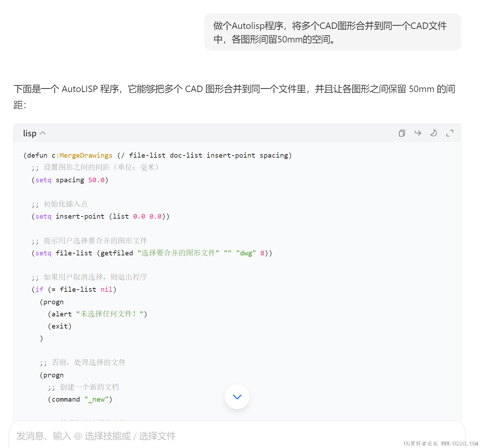Click the "(setq insert-point (list 0.0 0.0))" line

click(101, 217)
